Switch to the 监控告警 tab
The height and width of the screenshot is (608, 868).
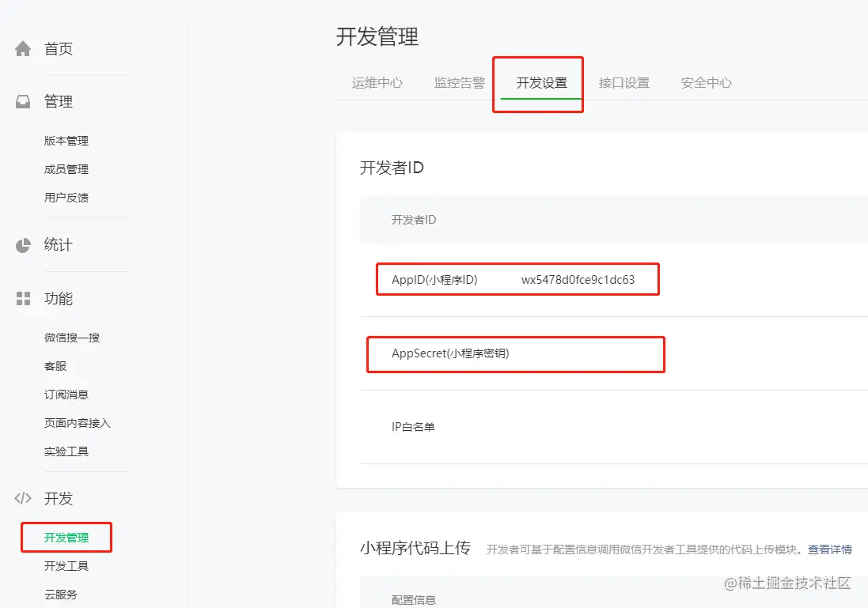[460, 82]
